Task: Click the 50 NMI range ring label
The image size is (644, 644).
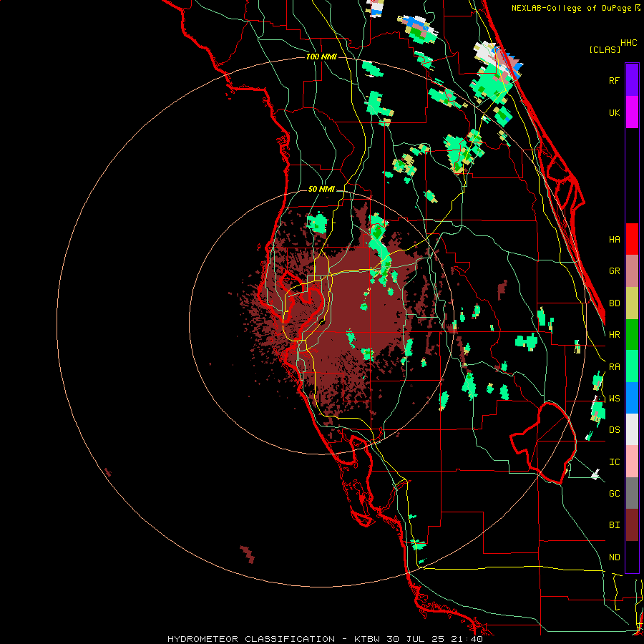Action: tap(321, 190)
